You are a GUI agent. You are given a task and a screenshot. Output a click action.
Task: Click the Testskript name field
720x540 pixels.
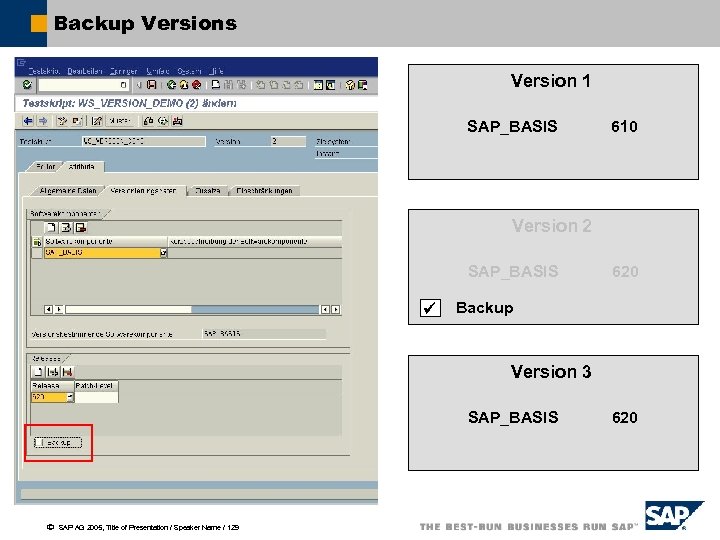(x=143, y=141)
